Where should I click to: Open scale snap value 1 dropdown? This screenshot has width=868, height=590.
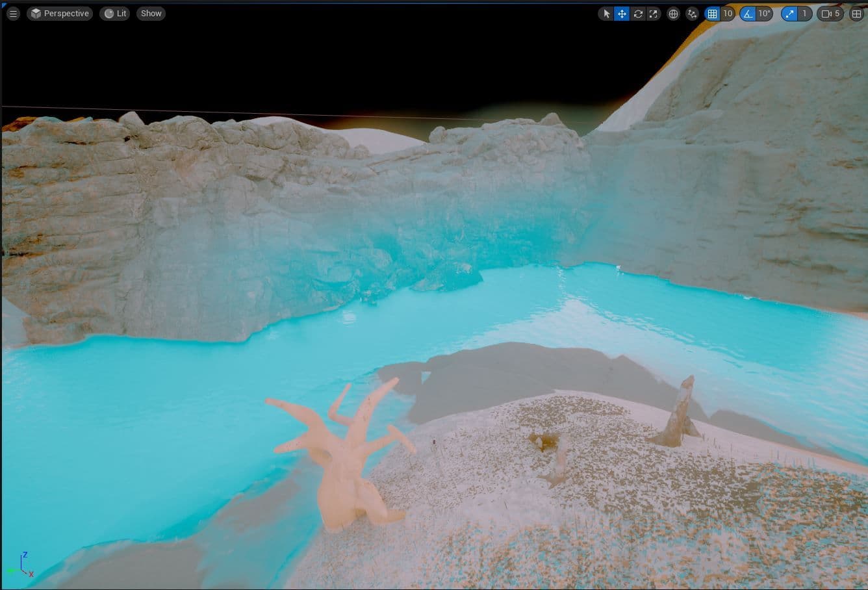tap(804, 14)
